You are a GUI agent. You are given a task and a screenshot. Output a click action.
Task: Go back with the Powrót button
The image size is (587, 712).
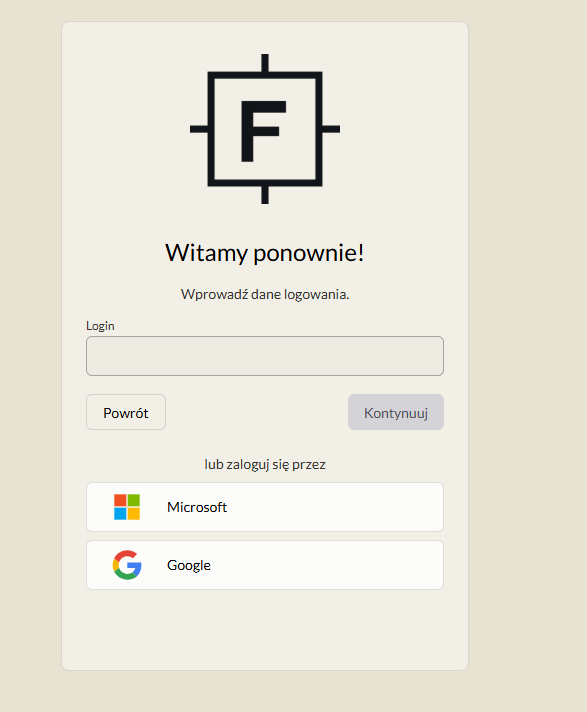click(x=126, y=412)
